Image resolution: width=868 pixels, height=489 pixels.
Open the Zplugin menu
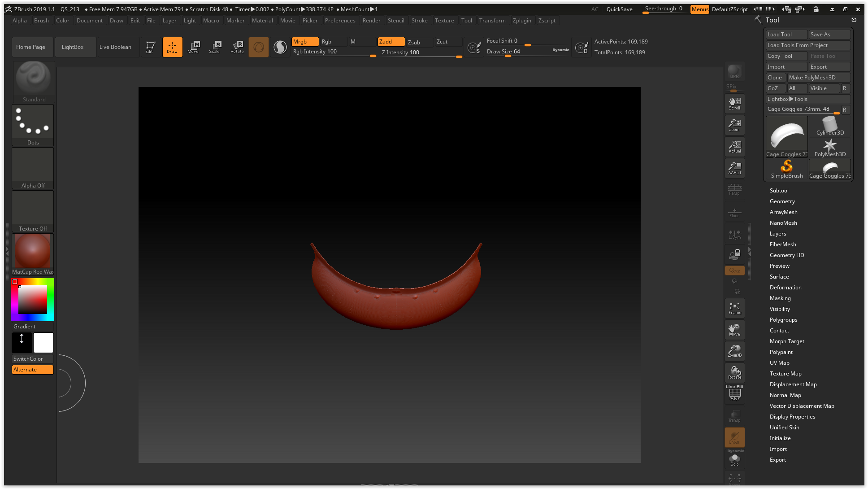click(x=521, y=21)
